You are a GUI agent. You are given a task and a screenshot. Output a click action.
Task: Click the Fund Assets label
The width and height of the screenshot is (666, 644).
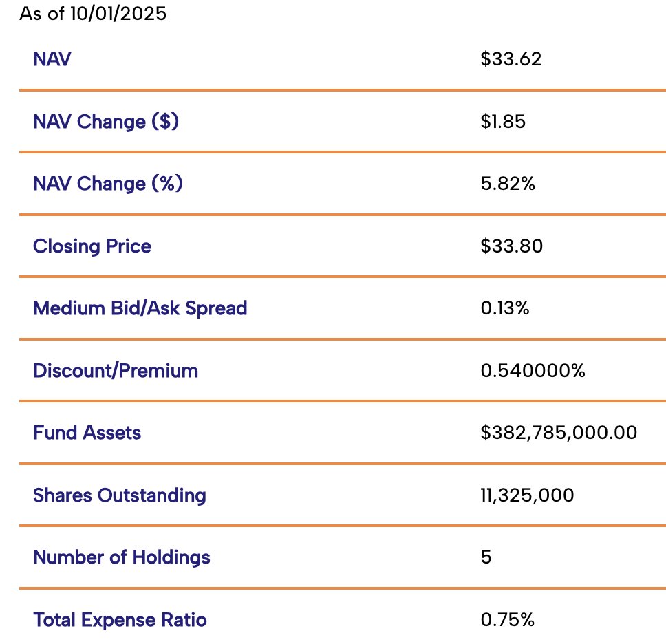click(87, 433)
